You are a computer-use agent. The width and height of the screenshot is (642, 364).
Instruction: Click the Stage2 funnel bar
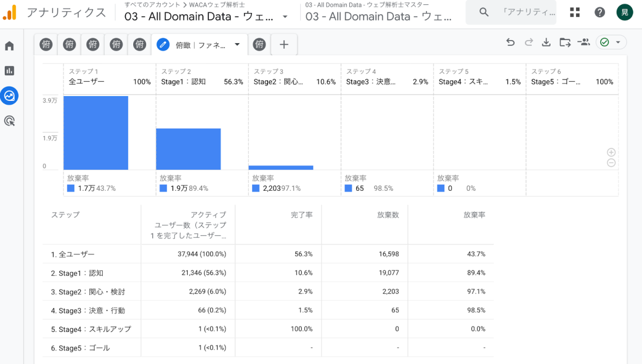[281, 168]
